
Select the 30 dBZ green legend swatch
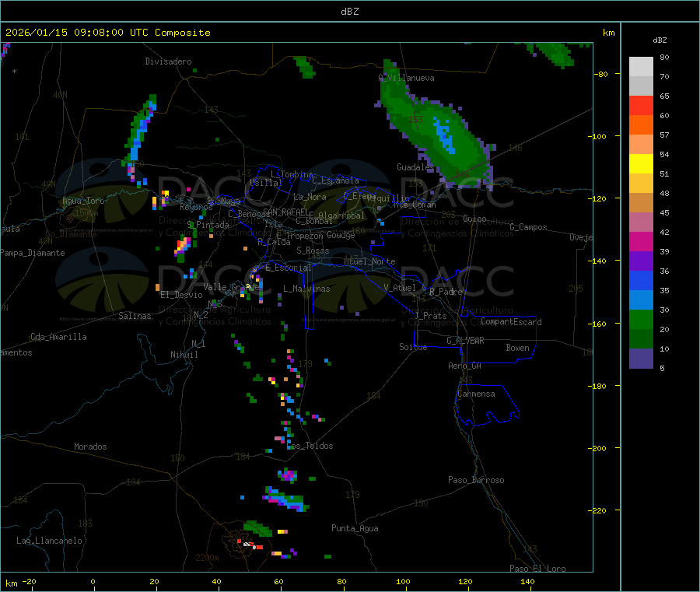[x=641, y=319]
